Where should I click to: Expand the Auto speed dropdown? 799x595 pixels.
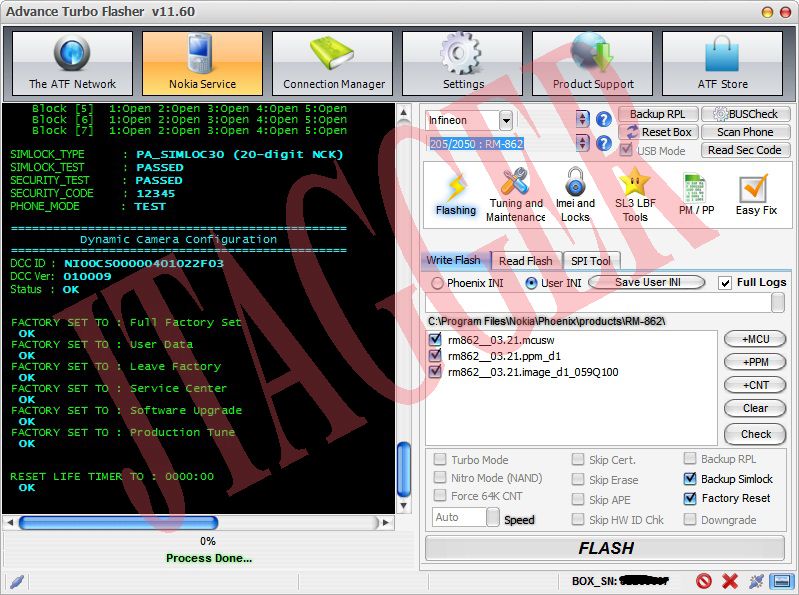(493, 518)
